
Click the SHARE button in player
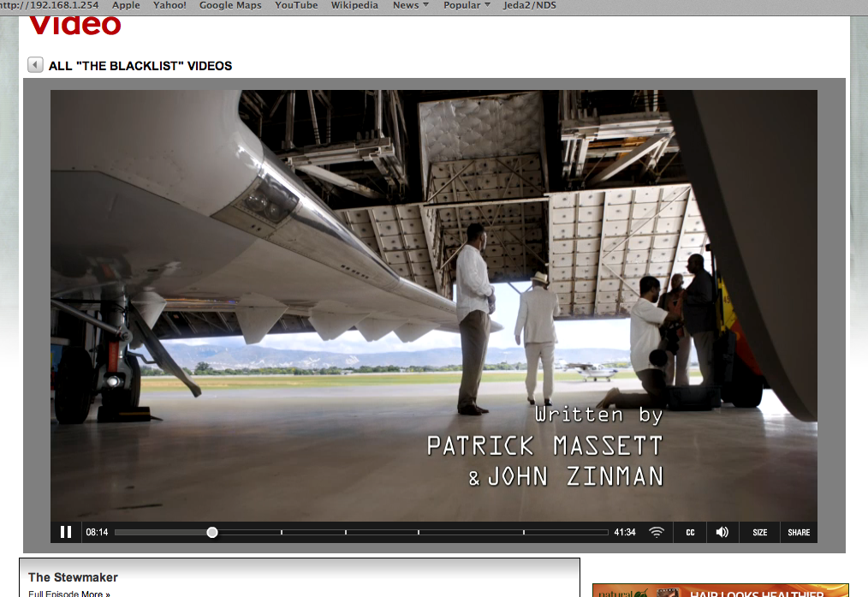[799, 532]
